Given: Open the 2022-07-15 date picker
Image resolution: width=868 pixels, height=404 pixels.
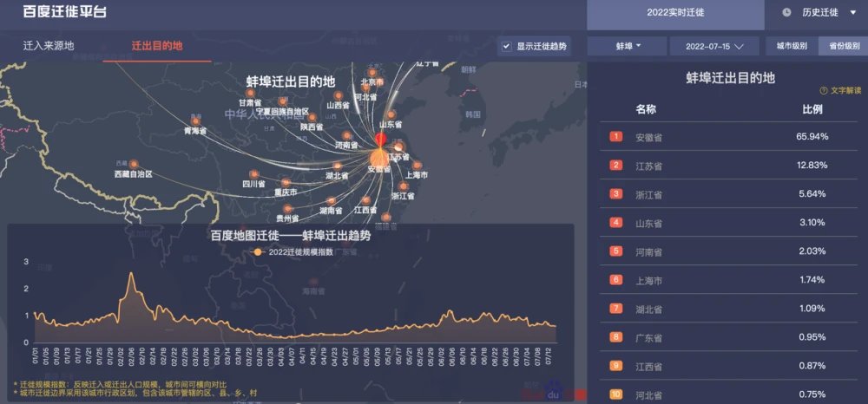Looking at the screenshot, I should click(x=714, y=47).
